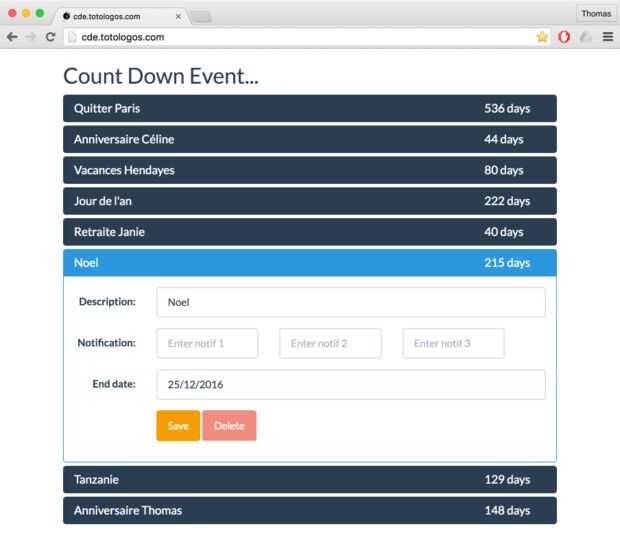Click the gray extension icon beside the Opera icon

(x=585, y=37)
